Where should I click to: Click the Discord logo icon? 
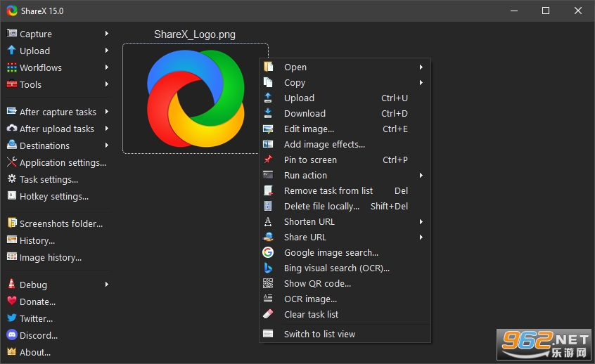(x=12, y=334)
